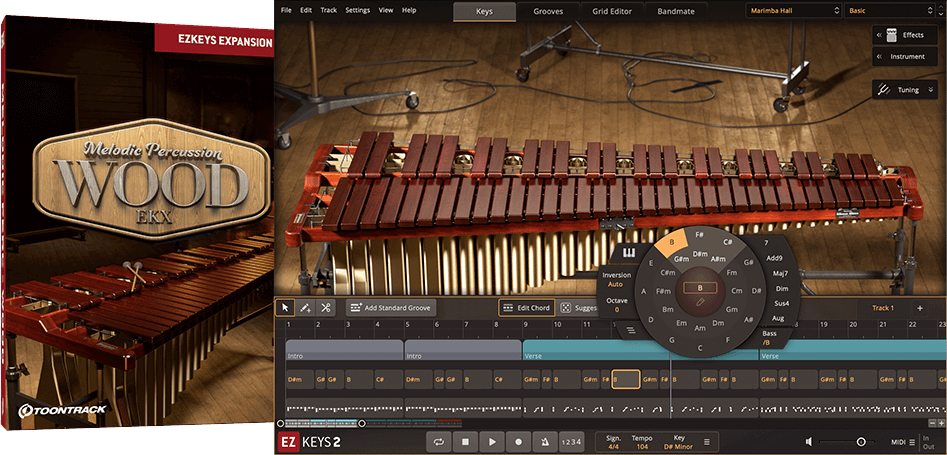Toggle the metronome button
Viewport: 947px width, 455px height.
[x=545, y=442]
